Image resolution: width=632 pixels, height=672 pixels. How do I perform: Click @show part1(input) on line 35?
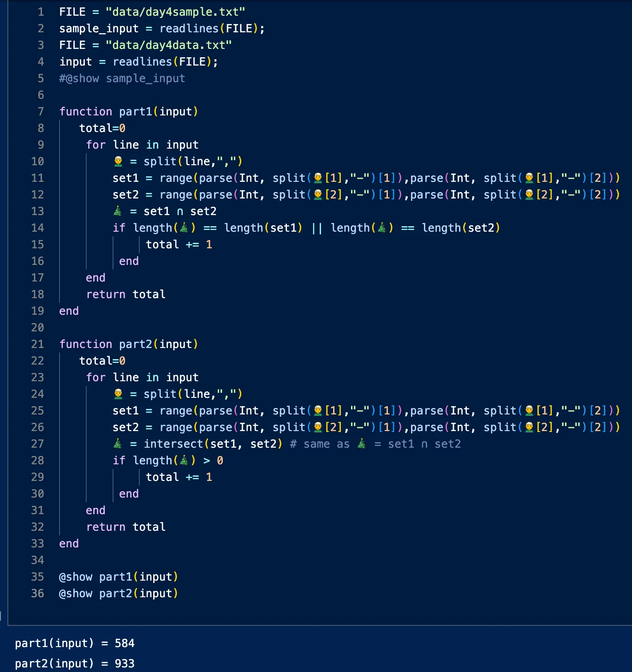119,576
